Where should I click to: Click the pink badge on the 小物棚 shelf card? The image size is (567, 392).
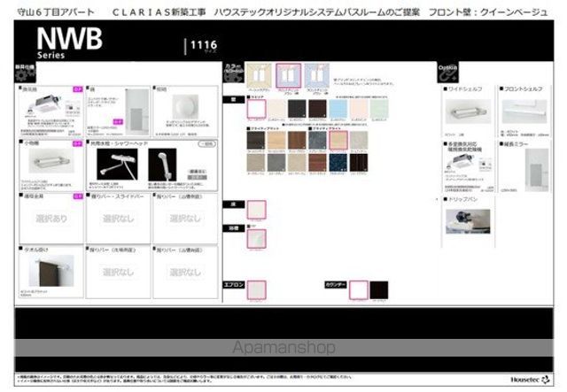[x=78, y=143]
